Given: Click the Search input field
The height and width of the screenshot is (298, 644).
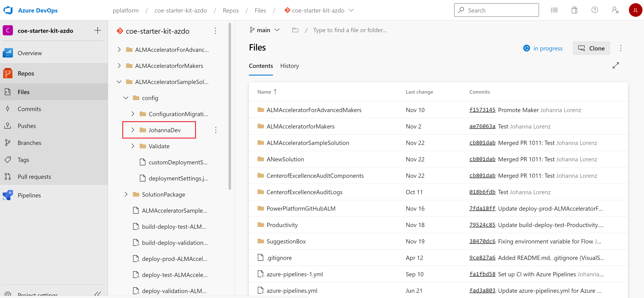Looking at the screenshot, I should pyautogui.click(x=497, y=10).
